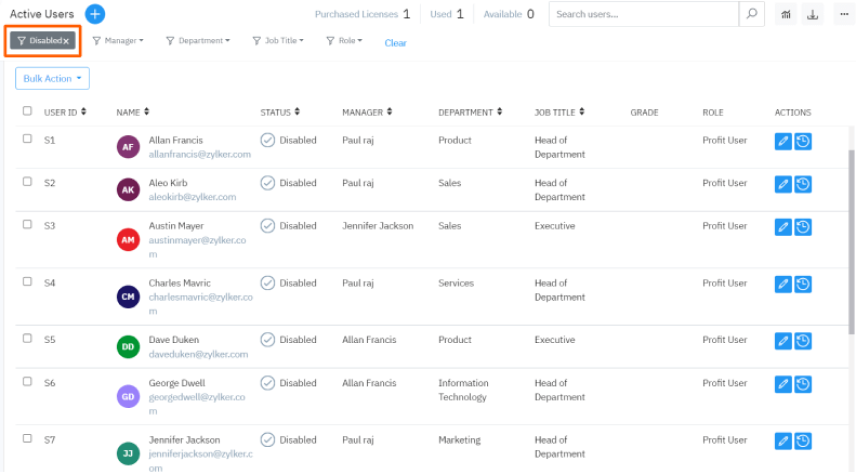Click the AK avatar of Aleo Kirb
856x472 pixels.
click(x=128, y=190)
